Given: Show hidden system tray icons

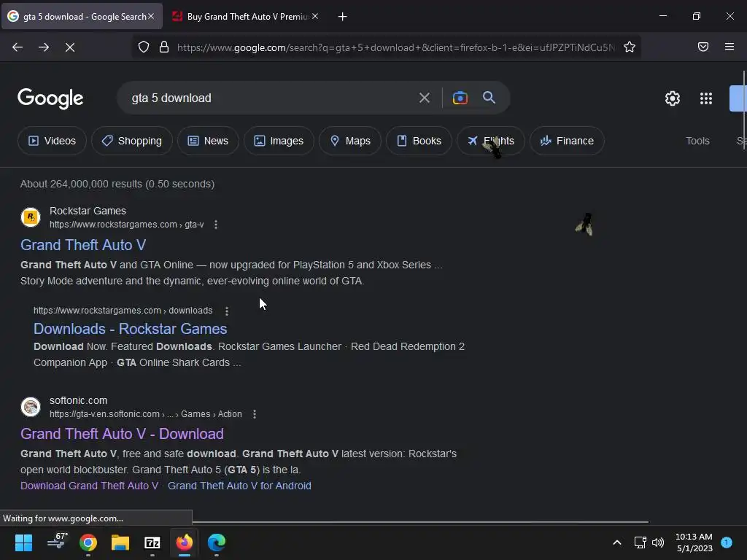Looking at the screenshot, I should click(x=617, y=542).
